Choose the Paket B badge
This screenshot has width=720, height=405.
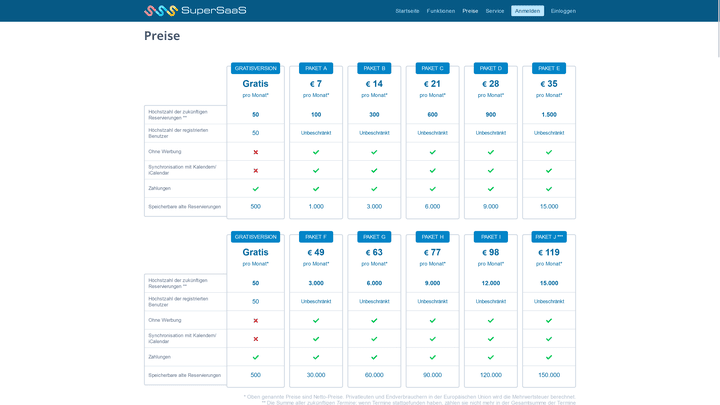(x=374, y=68)
